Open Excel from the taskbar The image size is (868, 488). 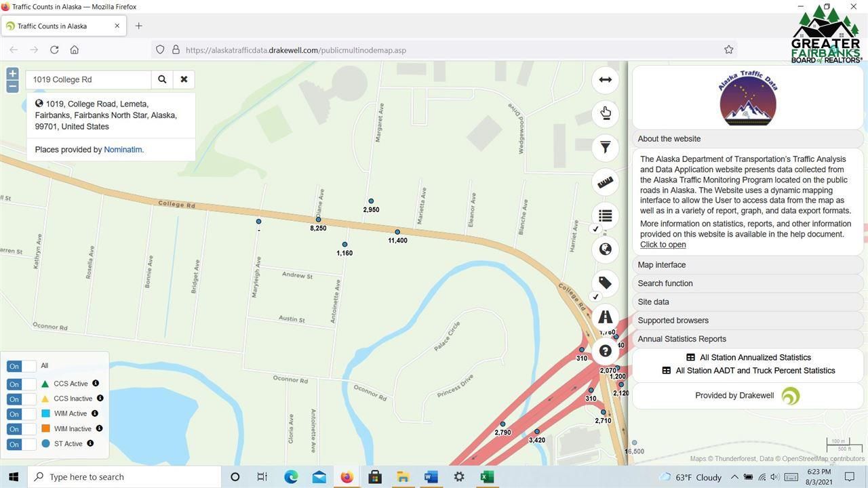tap(486, 476)
